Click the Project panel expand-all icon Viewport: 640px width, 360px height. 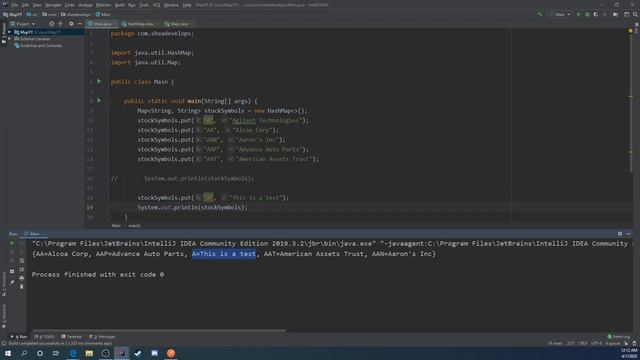tap(60, 24)
